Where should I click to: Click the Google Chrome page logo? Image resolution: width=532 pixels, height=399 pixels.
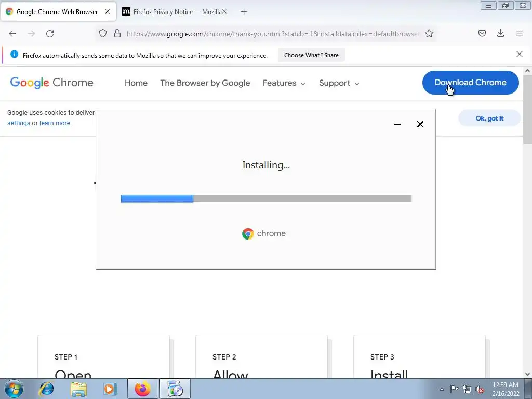tap(51, 83)
